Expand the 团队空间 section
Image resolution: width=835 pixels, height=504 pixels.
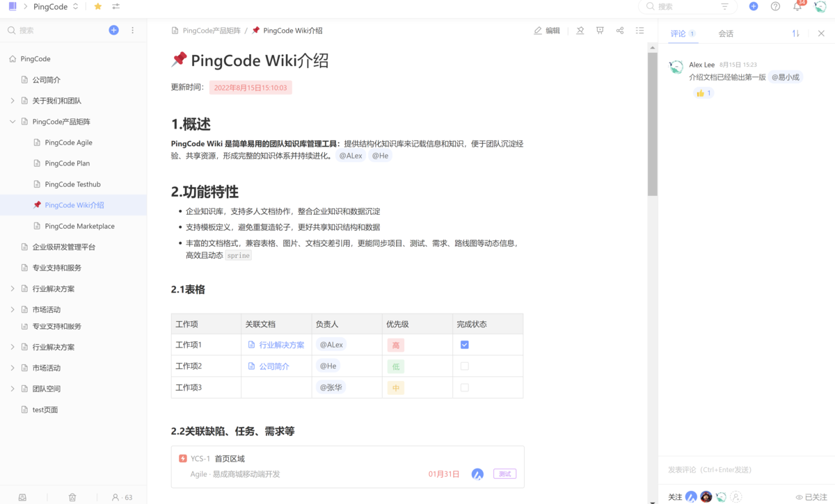(x=11, y=389)
